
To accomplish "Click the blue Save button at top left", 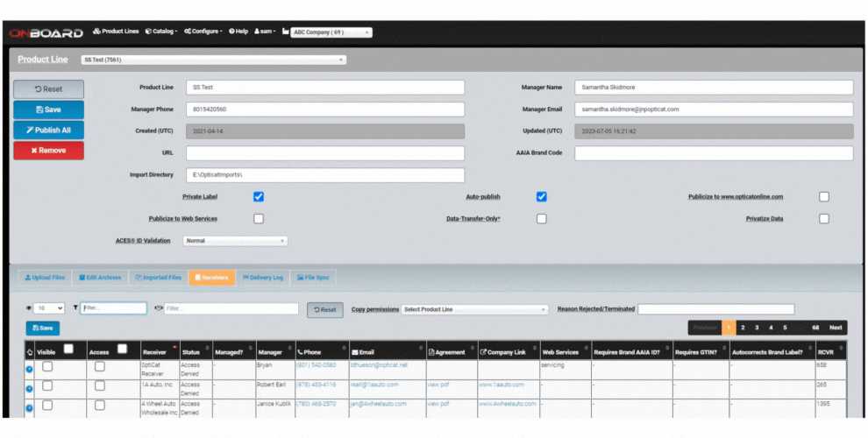I will [x=49, y=109].
